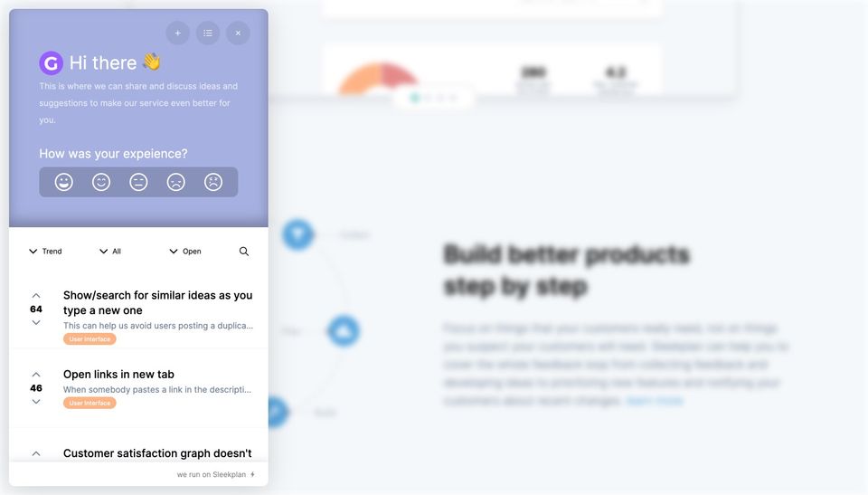Click the search magnifier icon
This screenshot has height=495, width=868.
click(244, 251)
